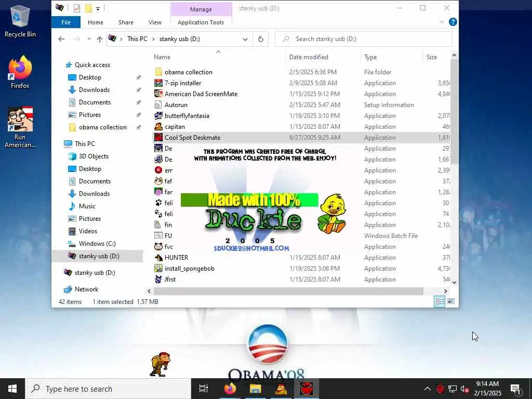Switch to large icons view layout icon
The height and width of the screenshot is (399, 532).
[x=451, y=301]
